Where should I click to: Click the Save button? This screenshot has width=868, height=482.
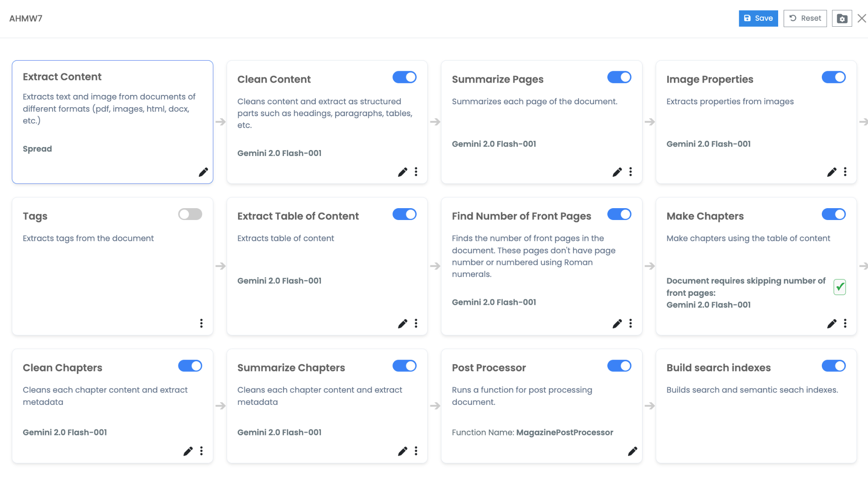[x=758, y=18]
